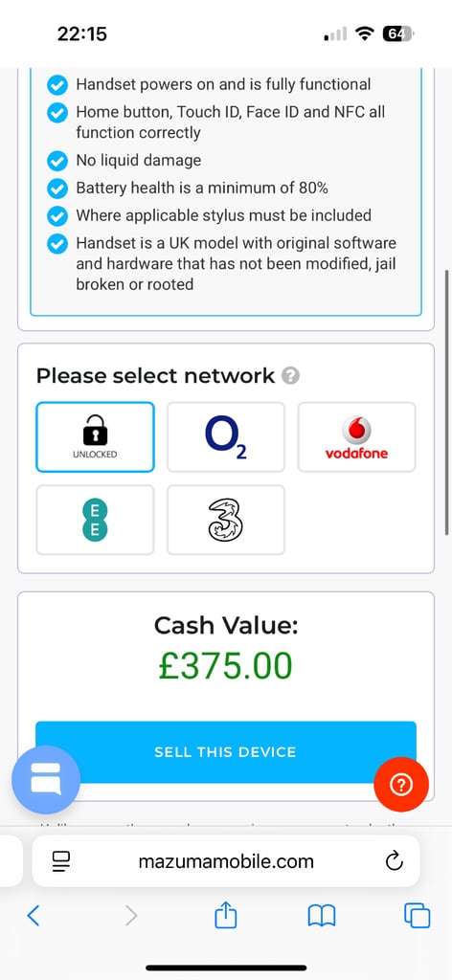Select the Unlocked network option
Viewport: 452px width, 980px height.
[95, 436]
